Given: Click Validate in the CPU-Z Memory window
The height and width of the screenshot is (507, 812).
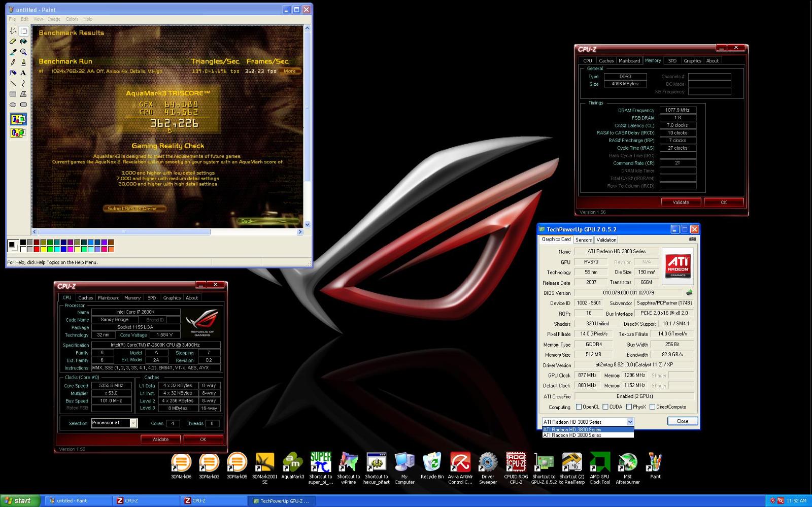Looking at the screenshot, I should coord(681,202).
